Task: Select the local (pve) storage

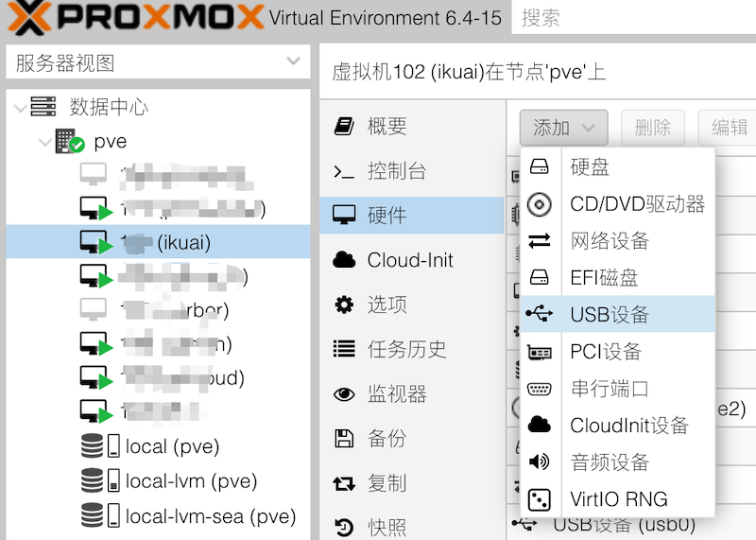Action: coord(158,445)
